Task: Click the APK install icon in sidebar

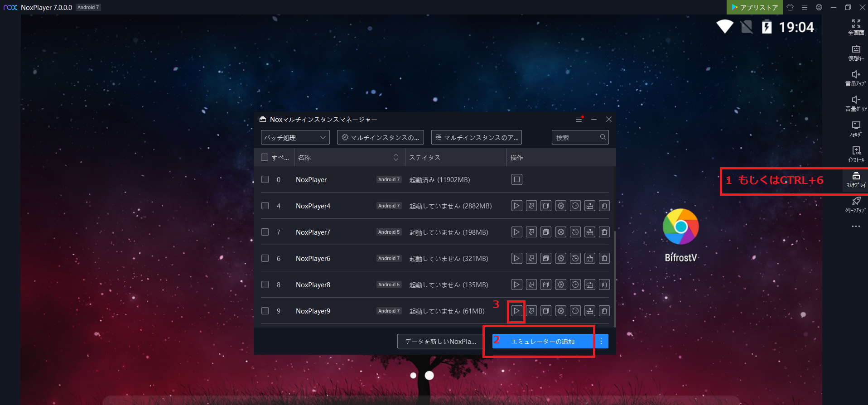Action: (x=856, y=154)
